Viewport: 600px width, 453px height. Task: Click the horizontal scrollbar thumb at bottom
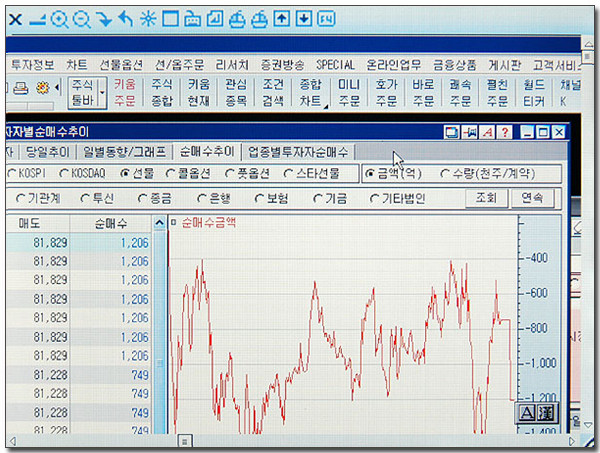coord(185,442)
